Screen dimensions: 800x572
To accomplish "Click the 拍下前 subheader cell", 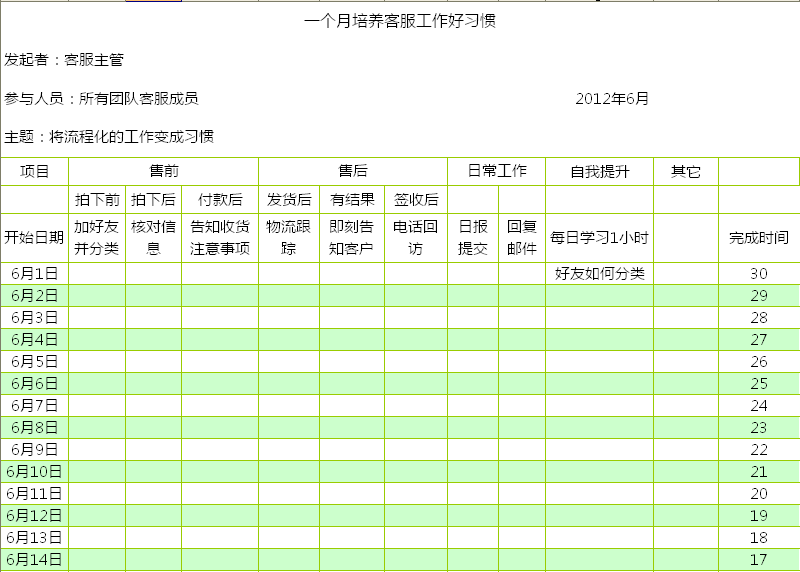I will [x=97, y=200].
